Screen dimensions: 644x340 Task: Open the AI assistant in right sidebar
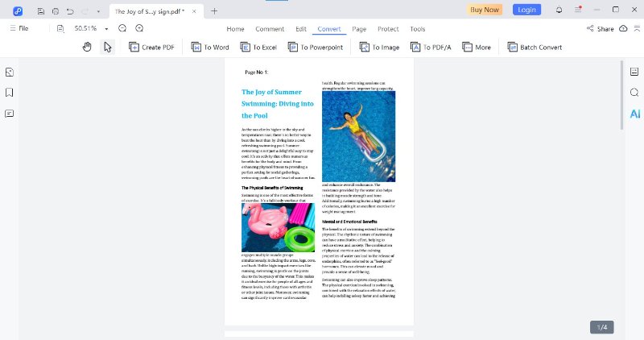click(634, 114)
